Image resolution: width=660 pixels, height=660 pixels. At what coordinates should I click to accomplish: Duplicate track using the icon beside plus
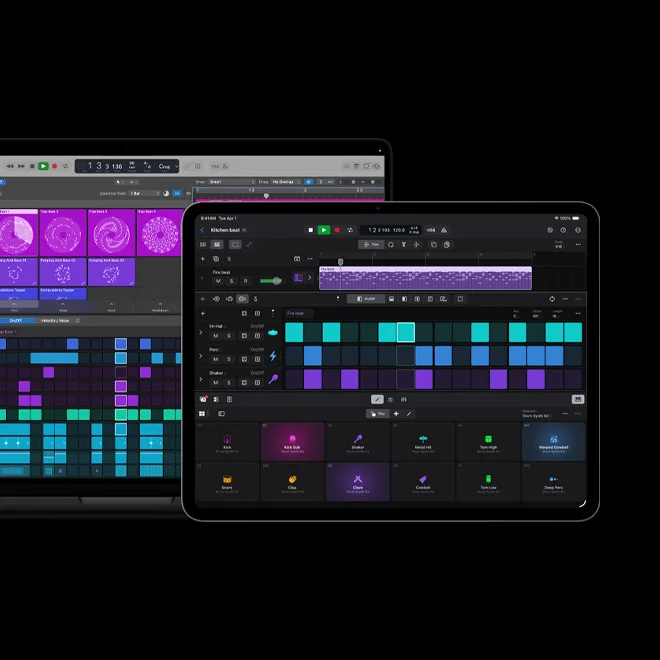click(216, 259)
